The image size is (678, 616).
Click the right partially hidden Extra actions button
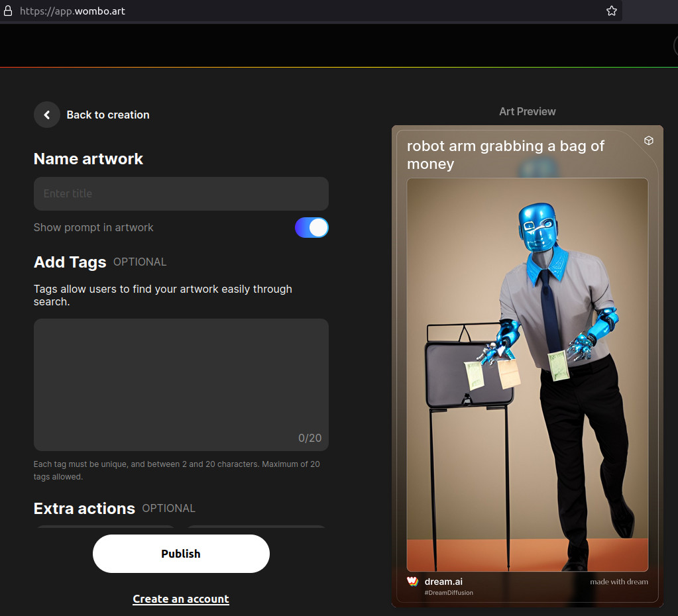[x=256, y=528]
